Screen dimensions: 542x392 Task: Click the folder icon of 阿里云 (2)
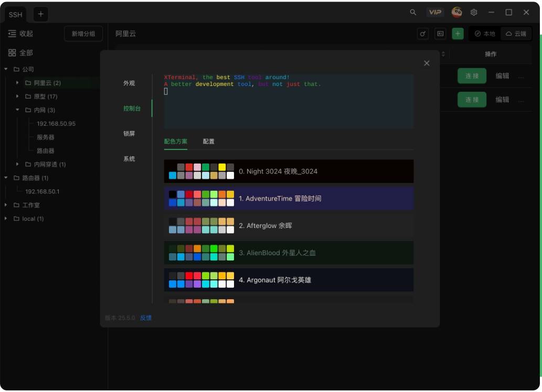click(x=28, y=83)
